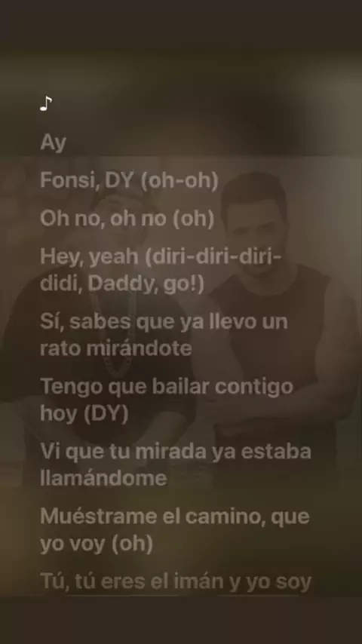Screen dimensions: 362x644
Task: Jump to "Muéstrame el camino, que" lyric
Action: click(x=175, y=517)
